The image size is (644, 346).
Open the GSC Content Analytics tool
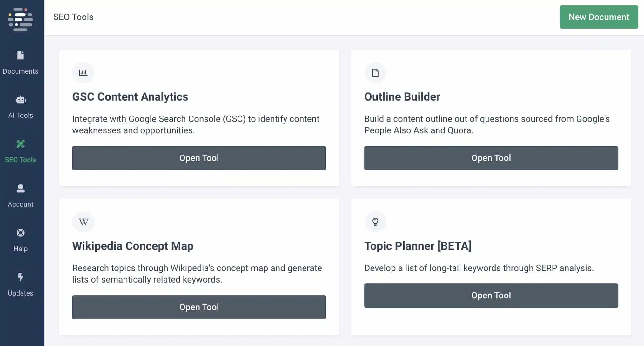pyautogui.click(x=199, y=158)
